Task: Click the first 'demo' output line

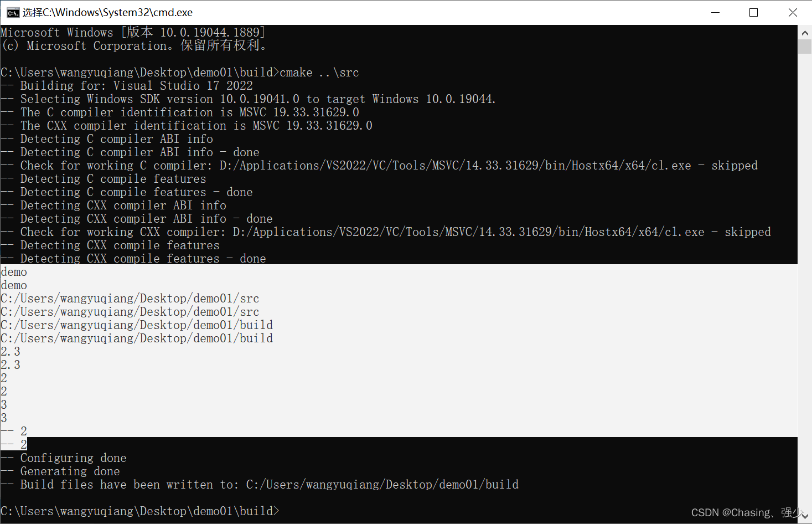Action: (x=14, y=272)
